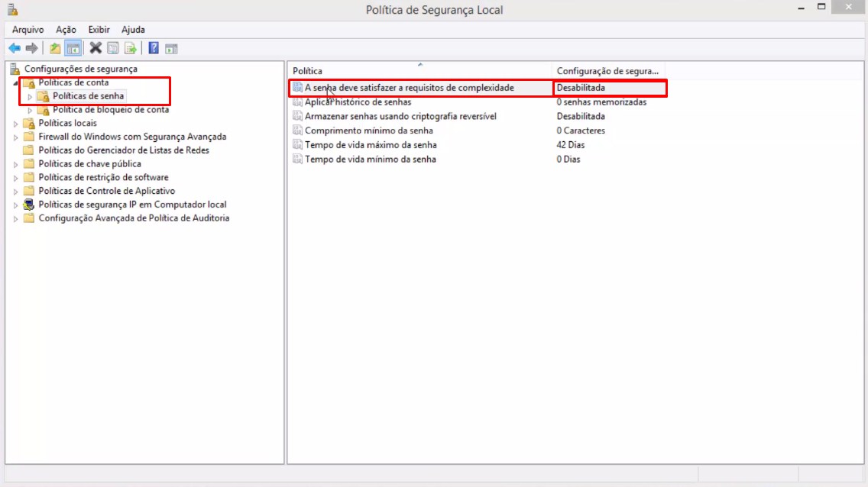
Task: Click the export list toolbar icon
Action: (130, 49)
